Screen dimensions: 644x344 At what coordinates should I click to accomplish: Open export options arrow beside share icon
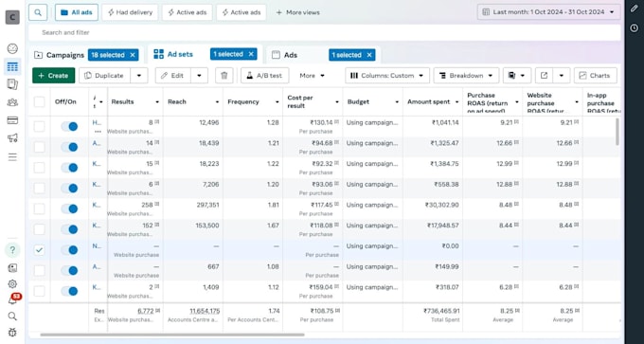point(562,76)
